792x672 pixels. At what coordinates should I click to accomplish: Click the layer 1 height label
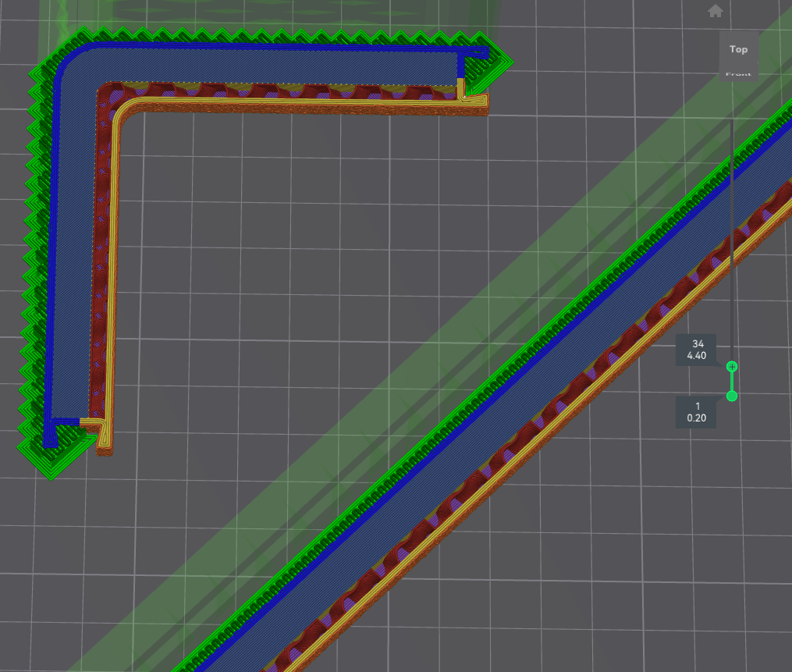697,412
